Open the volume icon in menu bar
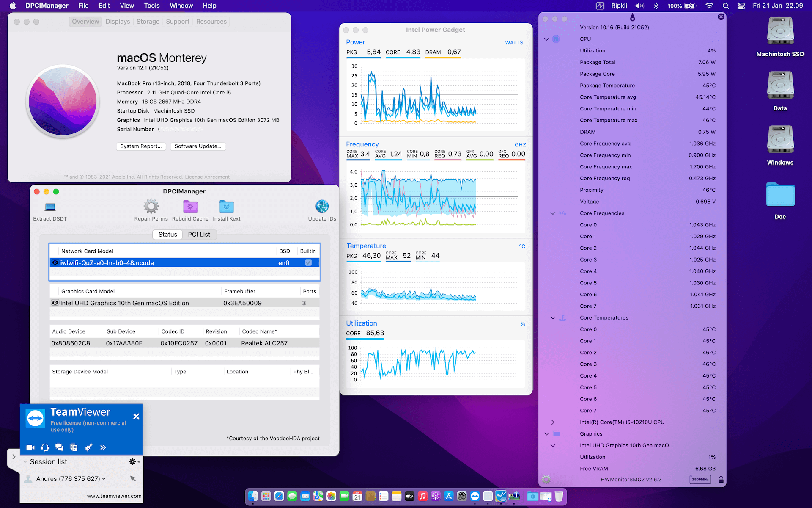The image size is (812, 508). pyautogui.click(x=639, y=6)
